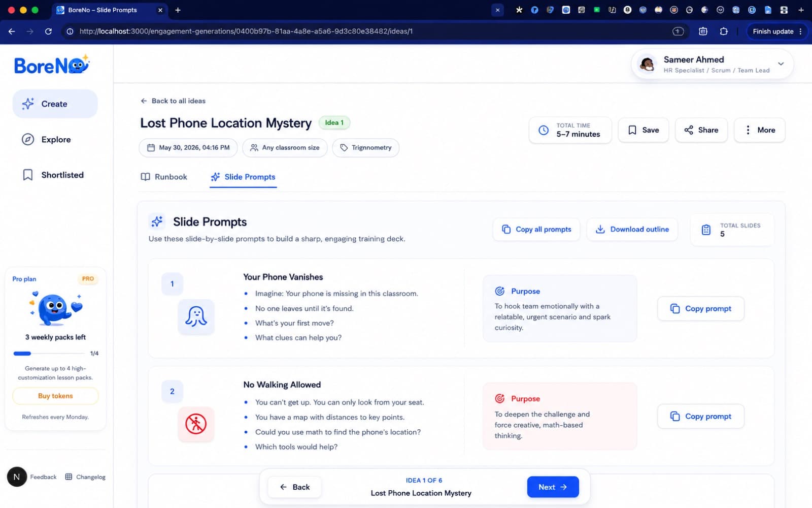The image size is (812, 508).
Task: Copy prompt for No Walking Allowed slide
Action: pos(700,417)
